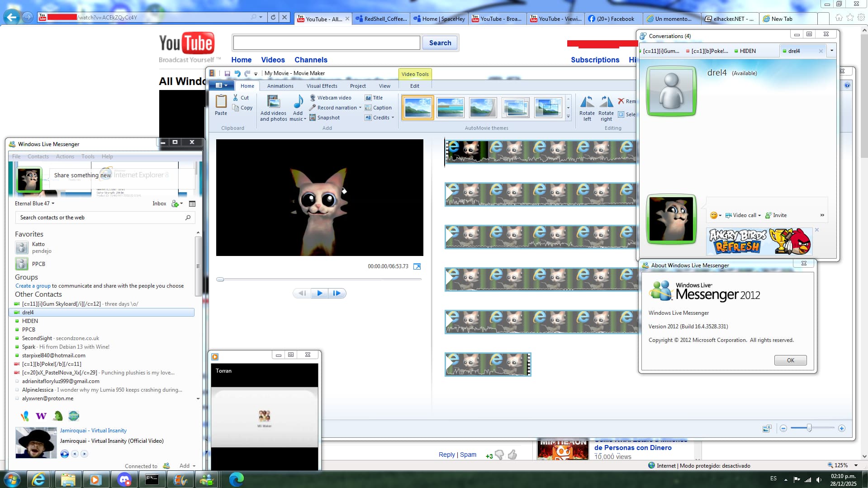Image resolution: width=868 pixels, height=488 pixels.
Task: Click Add videos and photos icon
Action: point(273,103)
